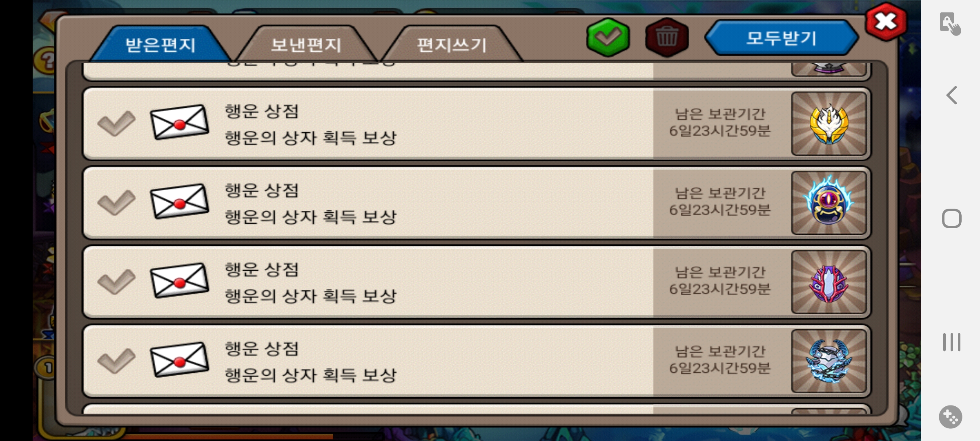Tap the Android back arrow
Screen dimensions: 980x441
(x=952, y=95)
